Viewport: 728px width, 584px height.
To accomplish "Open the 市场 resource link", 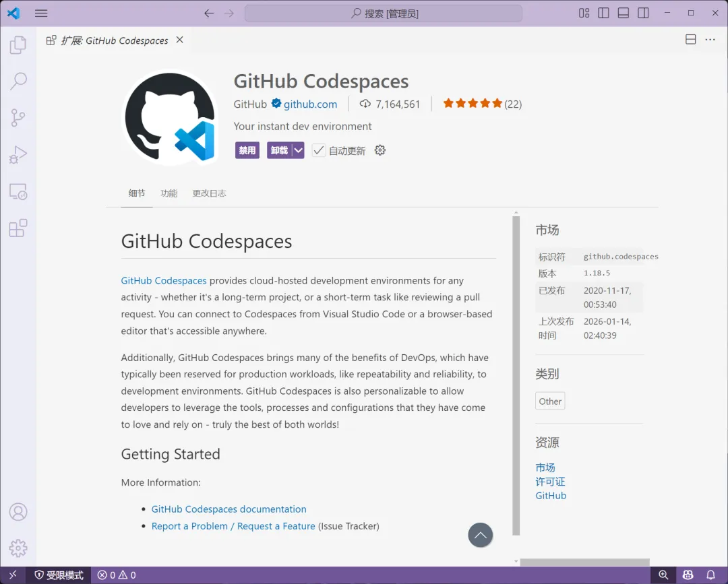I will pyautogui.click(x=545, y=467).
